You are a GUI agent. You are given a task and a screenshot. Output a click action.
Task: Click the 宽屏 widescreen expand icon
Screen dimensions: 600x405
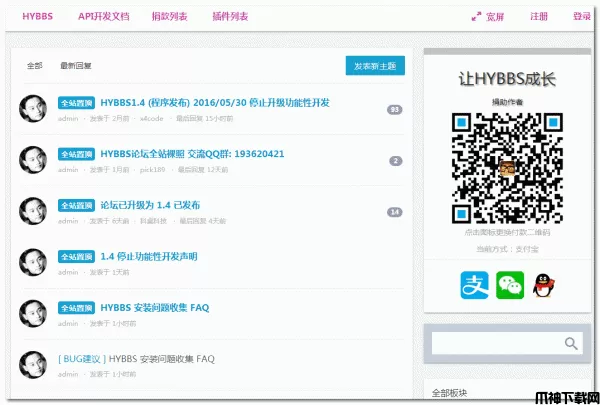[476, 17]
